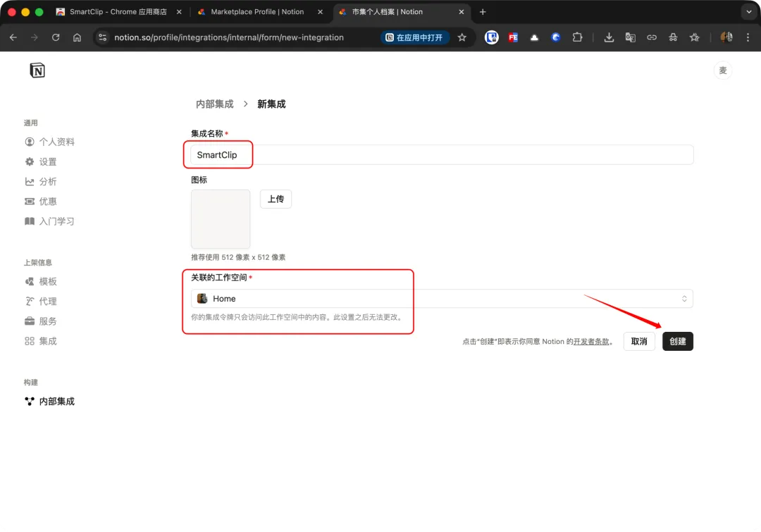Click the address bar URL

click(229, 37)
